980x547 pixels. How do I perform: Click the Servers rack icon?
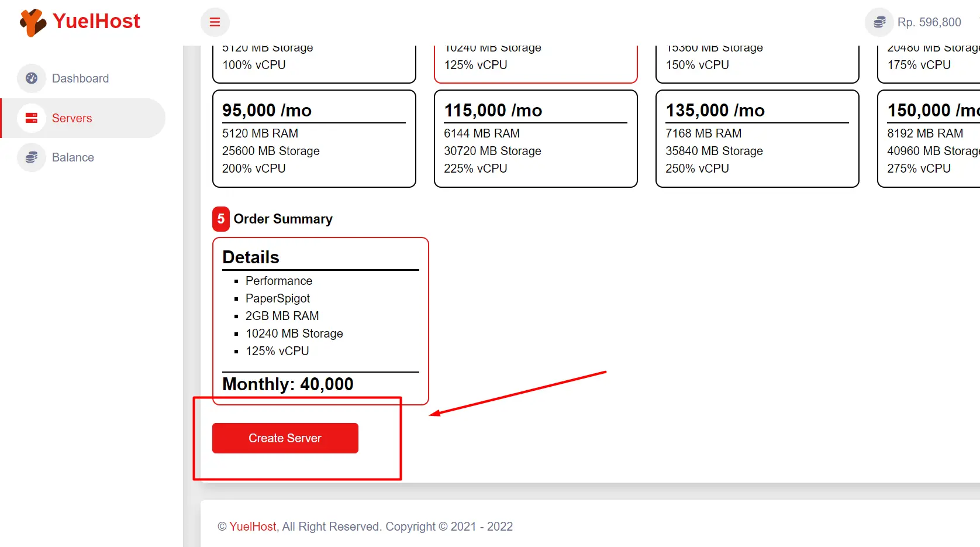[x=32, y=118]
